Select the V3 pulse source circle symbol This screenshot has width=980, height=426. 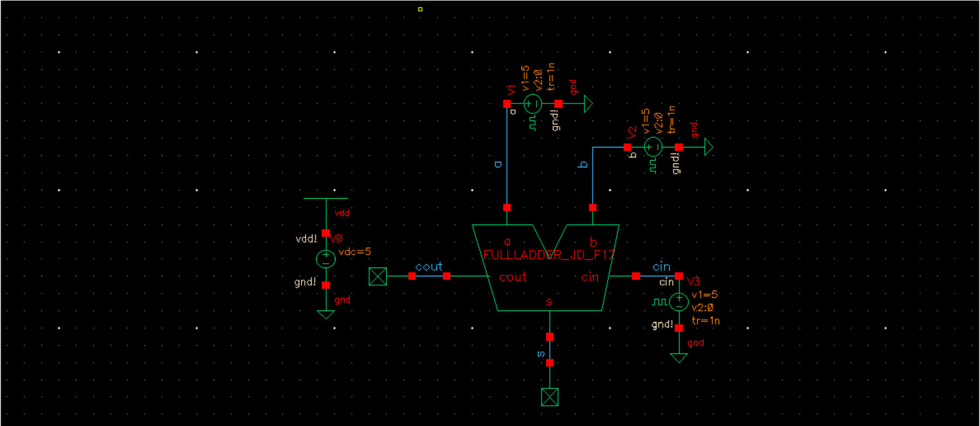click(679, 302)
